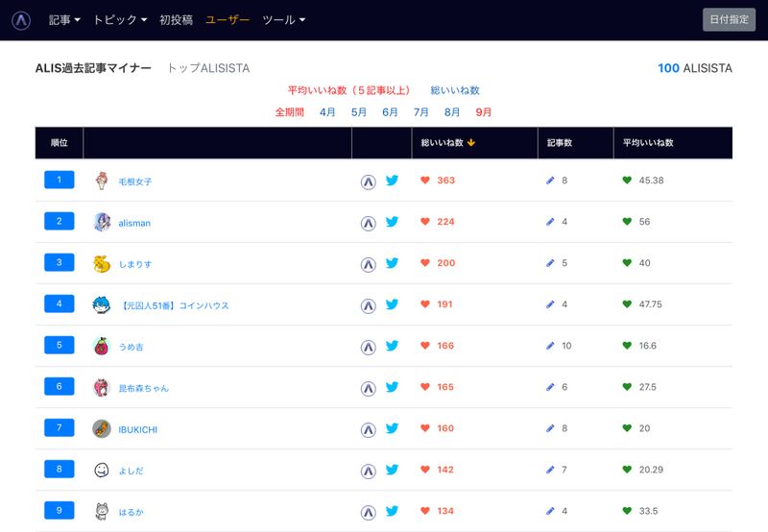Screen dimensions: 768x532
Task: Switch to 総いいね数 ranking
Action: [x=455, y=90]
